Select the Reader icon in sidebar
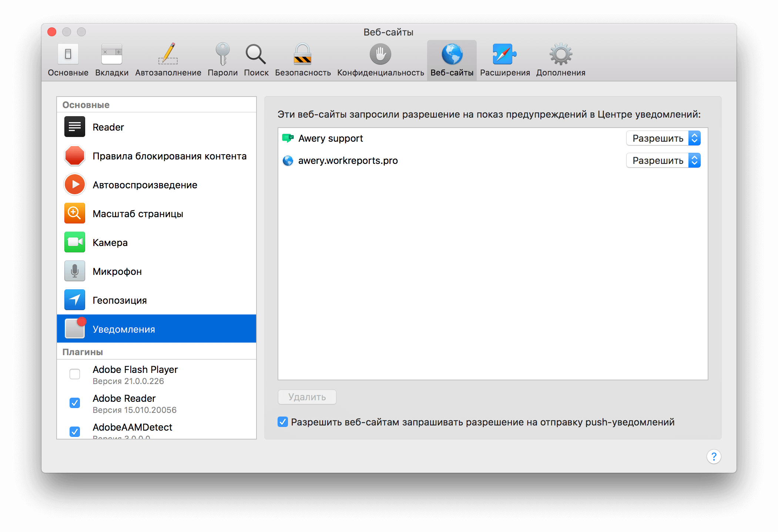Image resolution: width=778 pixels, height=532 pixels. click(x=76, y=126)
